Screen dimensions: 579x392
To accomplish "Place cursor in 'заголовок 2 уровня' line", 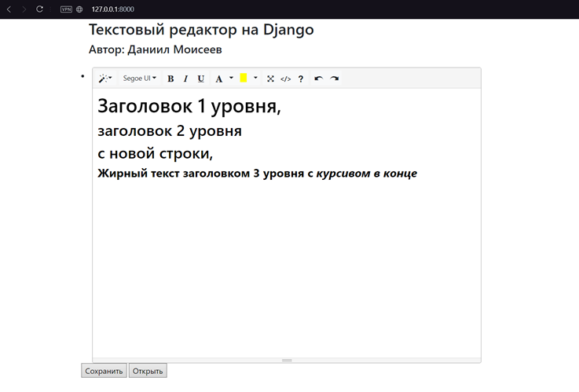I will pyautogui.click(x=170, y=130).
